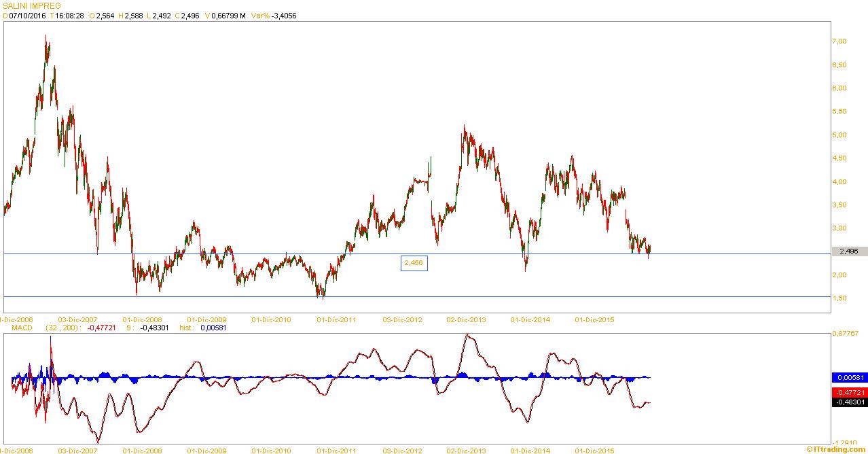Screen dimensions: 868x454
Task: Click the blue 0,00581 histogram value tag
Action: (849, 377)
